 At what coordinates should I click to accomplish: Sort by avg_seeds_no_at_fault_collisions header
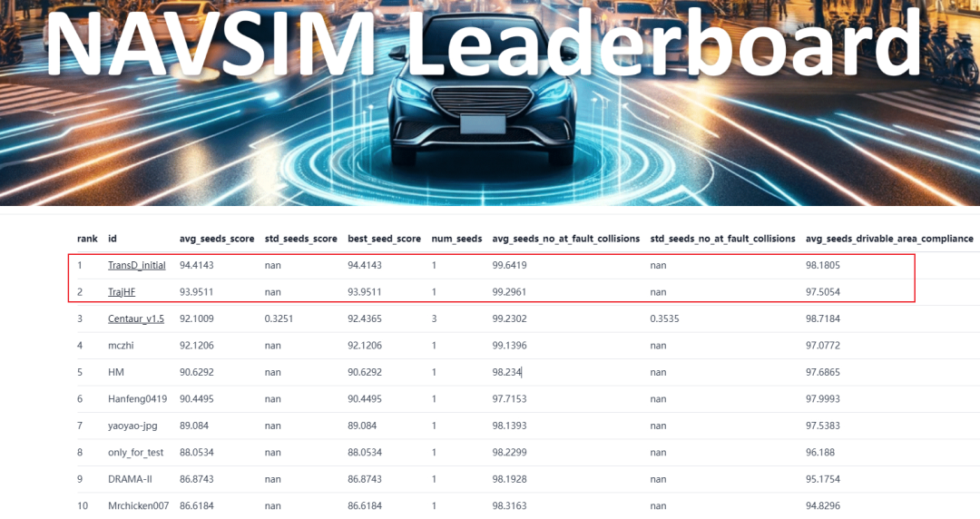click(566, 239)
